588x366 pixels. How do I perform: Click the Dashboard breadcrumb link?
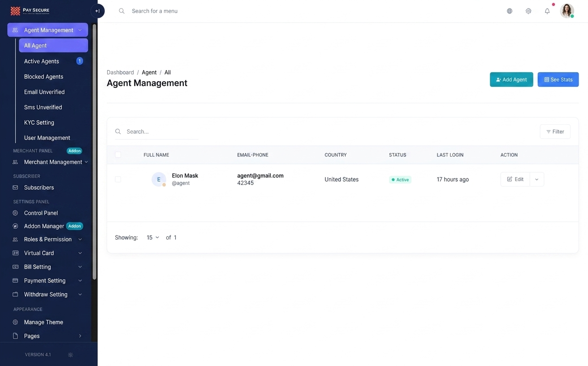[120, 72]
